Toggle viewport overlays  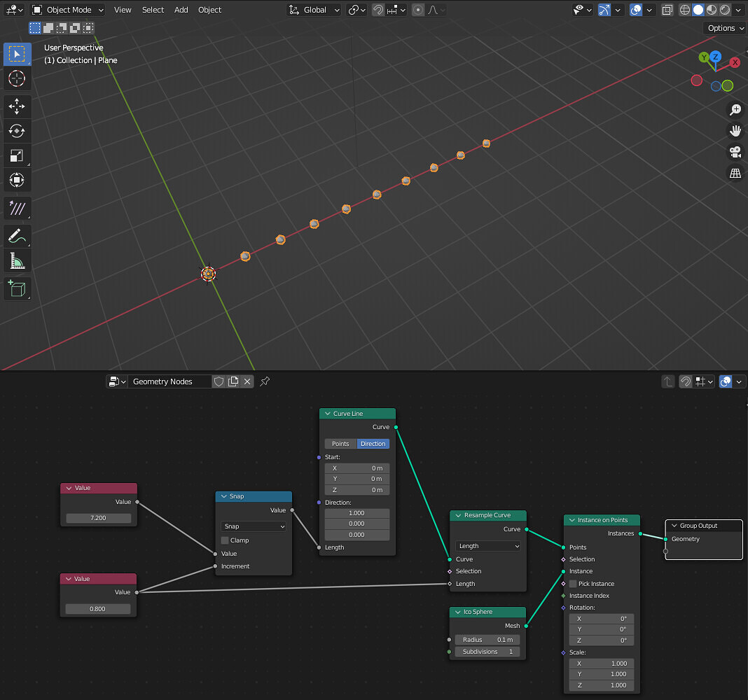636,10
